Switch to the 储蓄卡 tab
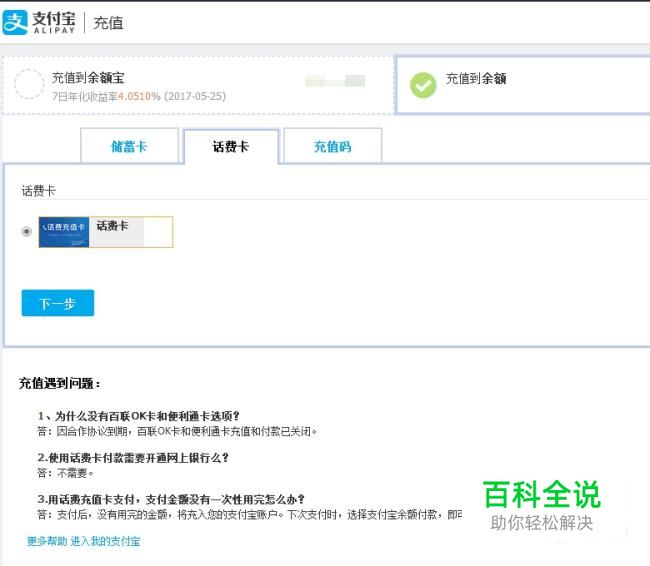Image resolution: width=650 pixels, height=566 pixels. coord(129,146)
